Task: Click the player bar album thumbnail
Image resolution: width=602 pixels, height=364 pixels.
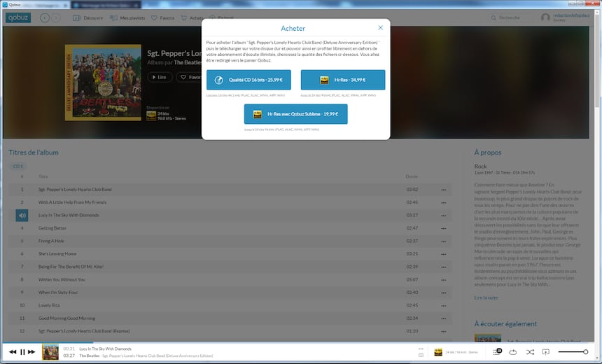Action: [x=50, y=352]
